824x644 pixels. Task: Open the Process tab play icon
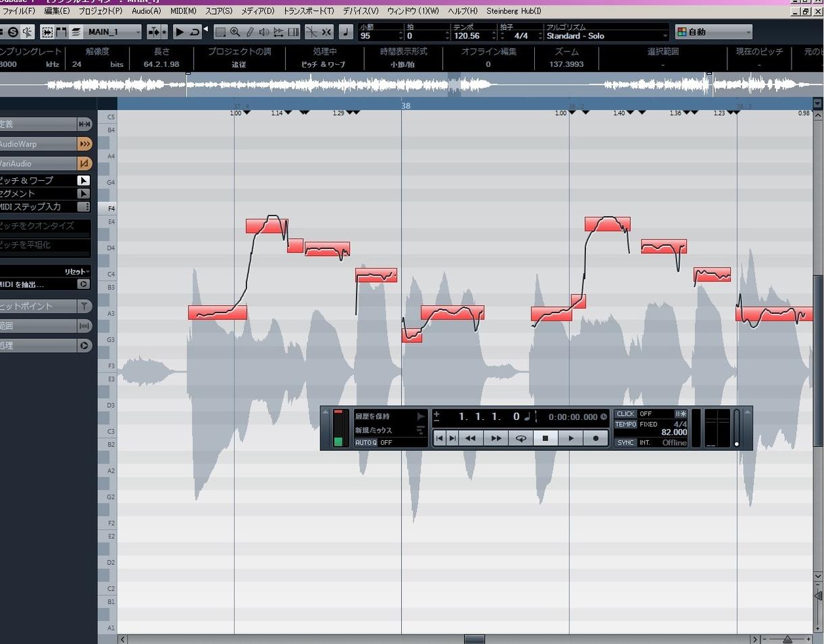(x=84, y=345)
